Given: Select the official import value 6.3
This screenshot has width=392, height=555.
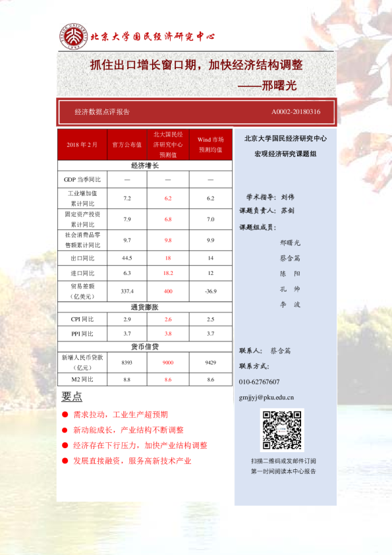Looking at the screenshot, I should coord(127,273).
